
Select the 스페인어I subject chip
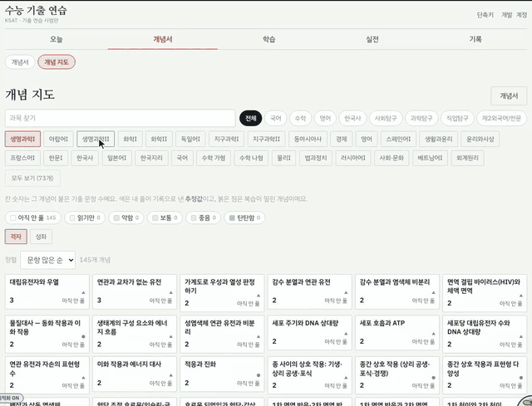[x=398, y=139]
